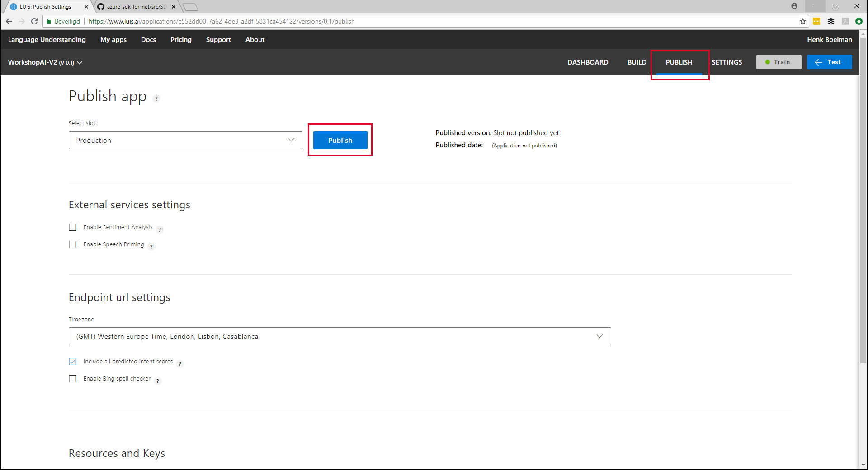The width and height of the screenshot is (868, 470).
Task: Open My apps in the top menu
Action: 113,40
